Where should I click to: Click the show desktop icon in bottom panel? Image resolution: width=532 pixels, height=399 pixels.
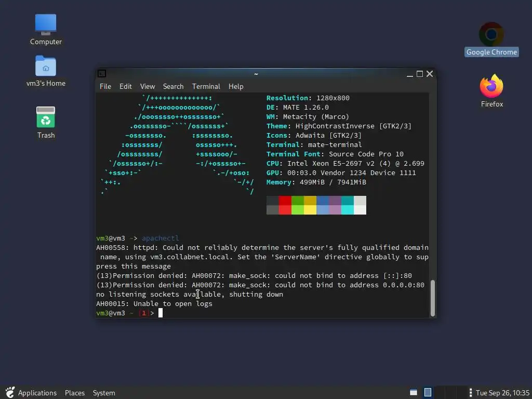pos(413,393)
